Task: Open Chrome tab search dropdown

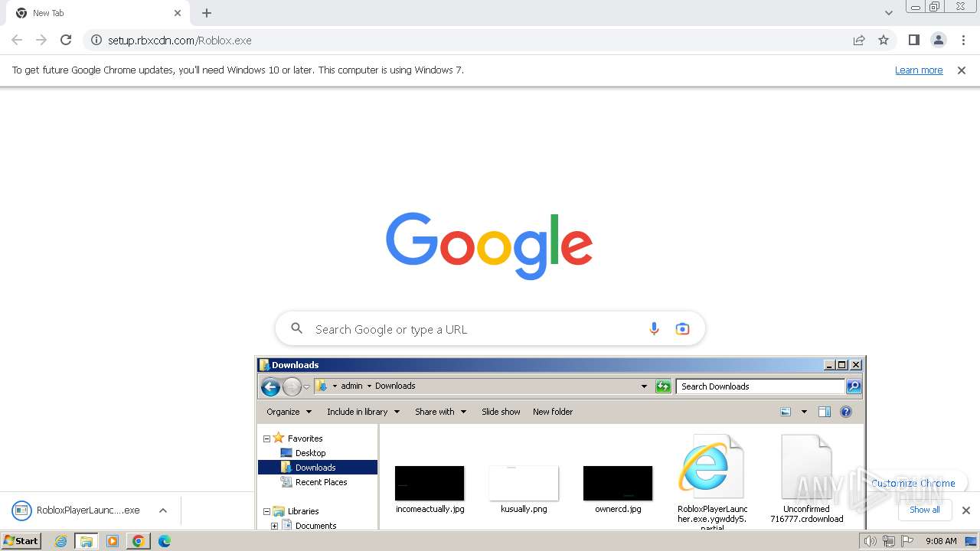Action: point(888,13)
